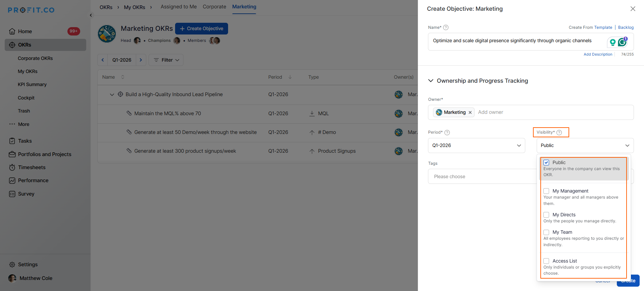Remove the Marketing owner tag
Viewport: 644px width, 291px height.
[470, 113]
